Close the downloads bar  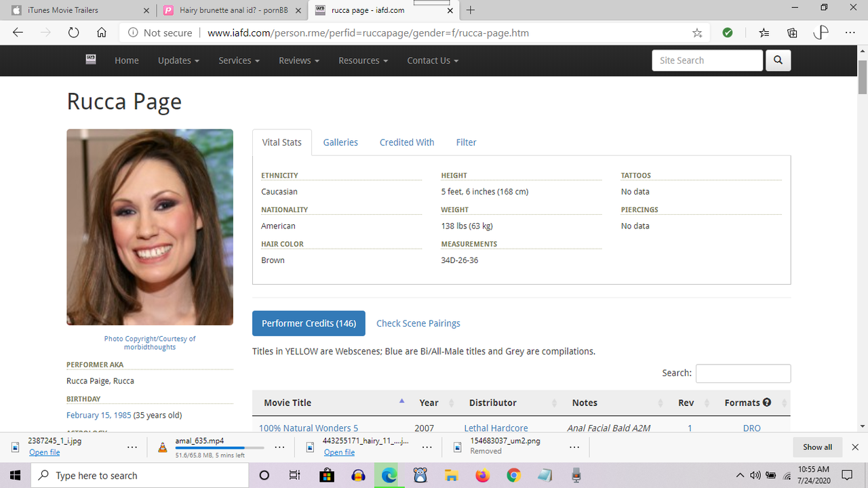click(855, 447)
